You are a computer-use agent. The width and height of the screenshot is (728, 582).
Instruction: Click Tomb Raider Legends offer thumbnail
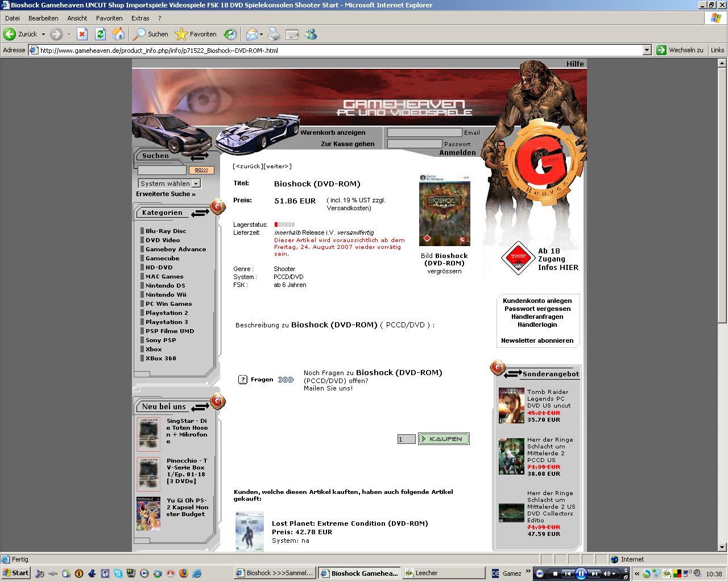click(511, 405)
